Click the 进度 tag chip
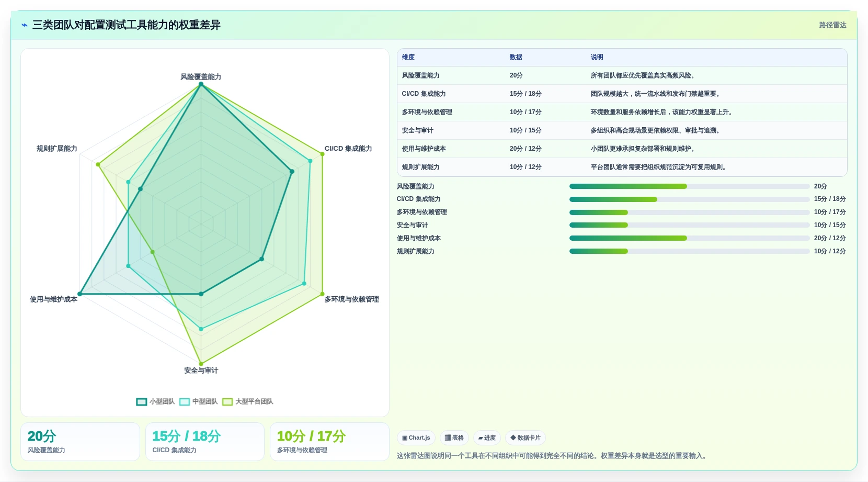Image resolution: width=868 pixels, height=482 pixels. tap(487, 438)
